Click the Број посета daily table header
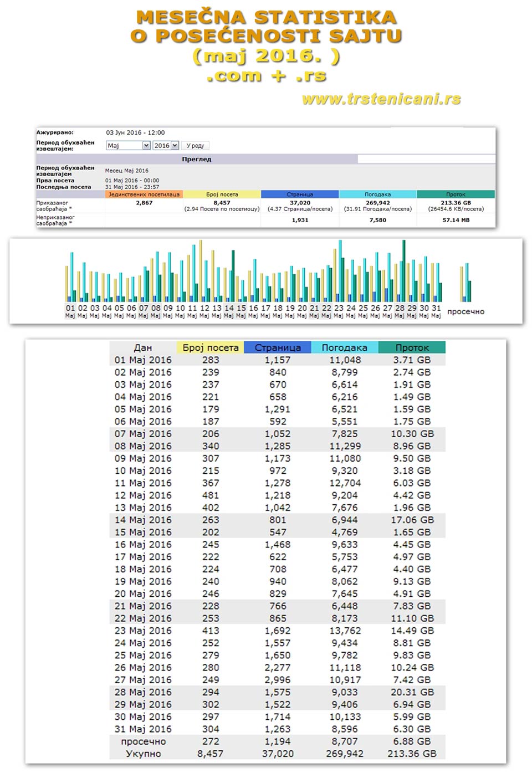This screenshot has width=532, height=773. pos(210,347)
